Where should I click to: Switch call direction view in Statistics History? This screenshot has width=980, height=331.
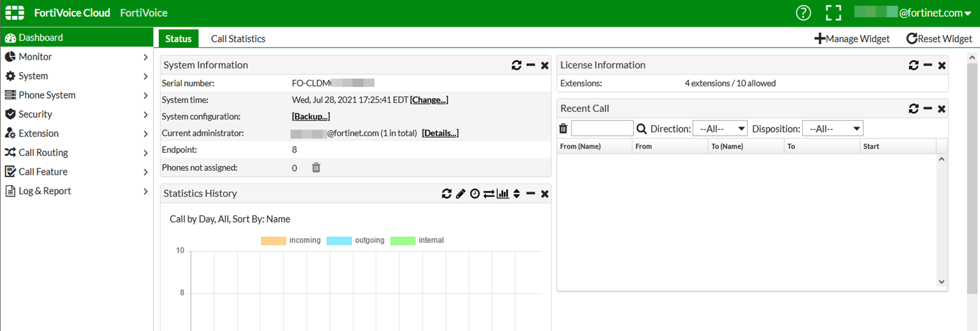pyautogui.click(x=489, y=194)
